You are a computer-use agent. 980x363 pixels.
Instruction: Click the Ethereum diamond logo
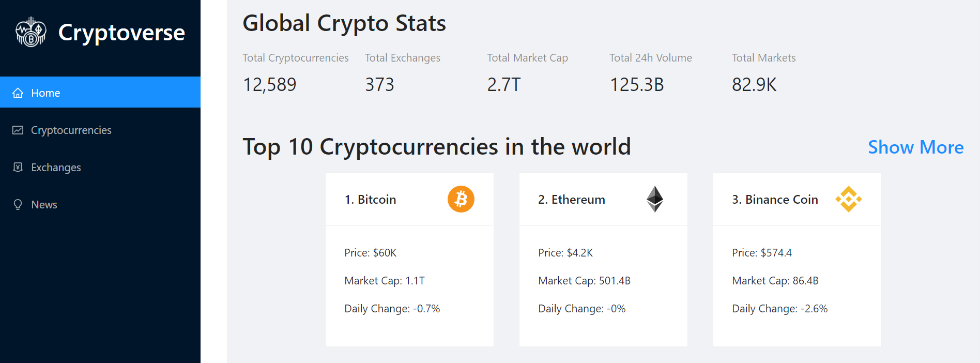(x=654, y=199)
